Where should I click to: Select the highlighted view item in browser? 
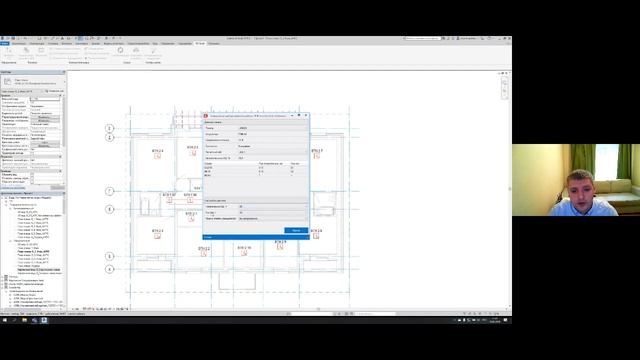click(39, 270)
